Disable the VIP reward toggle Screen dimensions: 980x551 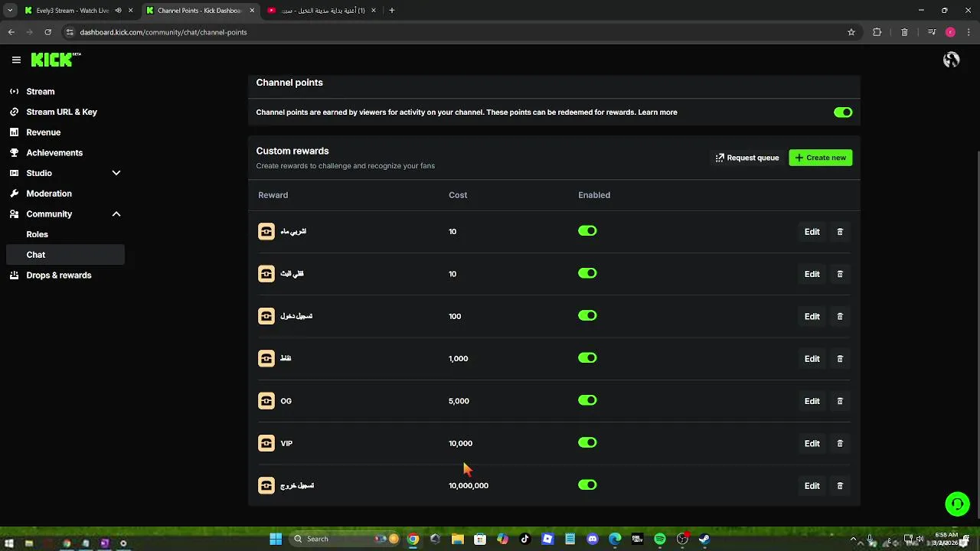587,442
